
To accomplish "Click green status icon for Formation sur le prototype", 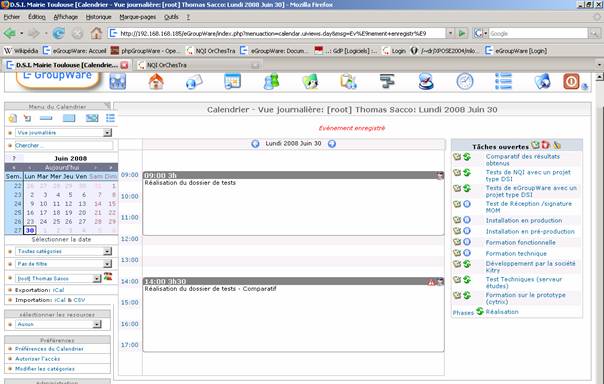I will tap(467, 295).
